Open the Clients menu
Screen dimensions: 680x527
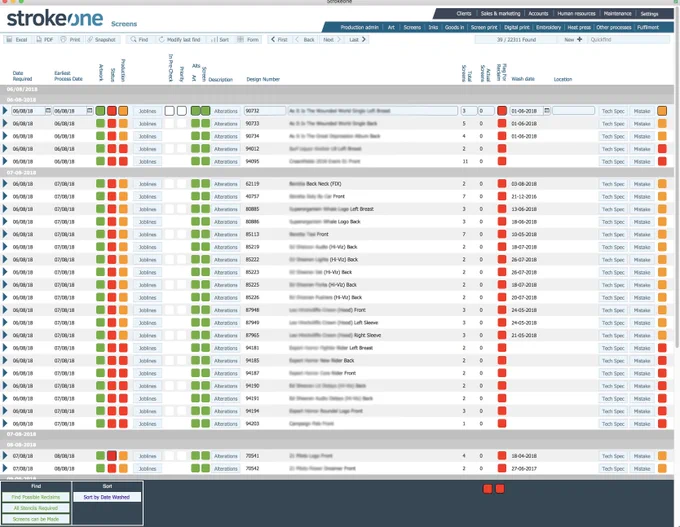[464, 13]
